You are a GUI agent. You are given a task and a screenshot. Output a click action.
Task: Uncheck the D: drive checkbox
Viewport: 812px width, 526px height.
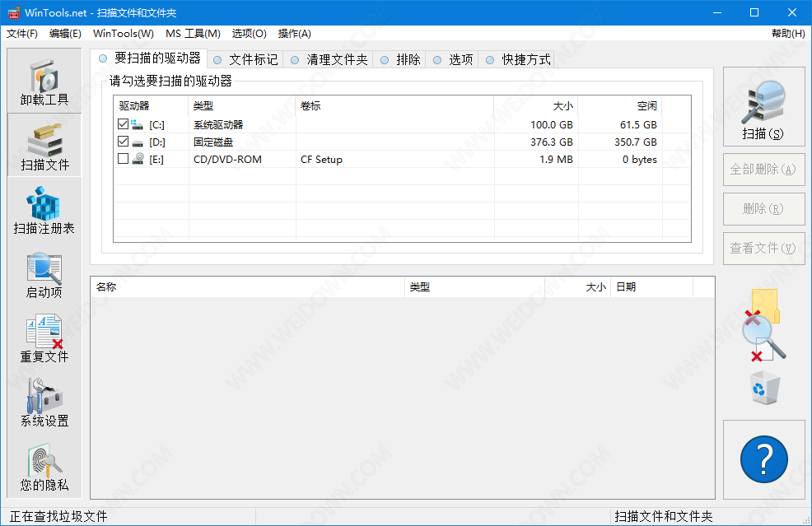click(x=124, y=141)
